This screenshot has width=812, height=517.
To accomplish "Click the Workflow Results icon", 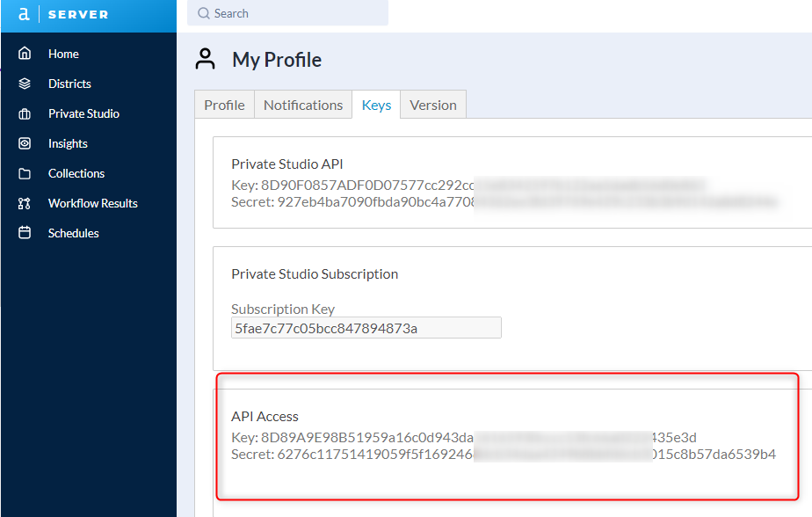I will 25,204.
